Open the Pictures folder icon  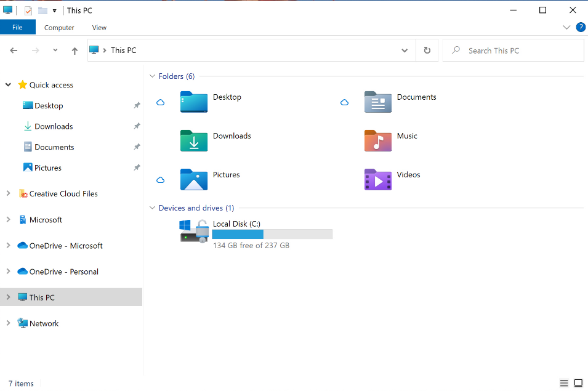click(x=194, y=180)
